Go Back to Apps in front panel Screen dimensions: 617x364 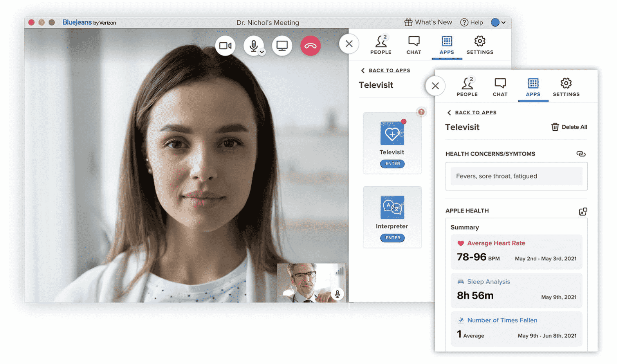point(472,112)
